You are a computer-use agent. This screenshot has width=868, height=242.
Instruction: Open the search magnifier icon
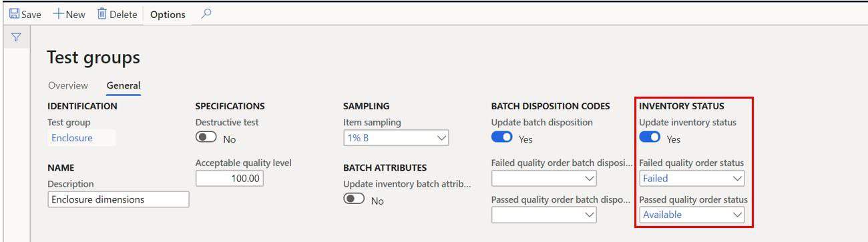point(206,13)
